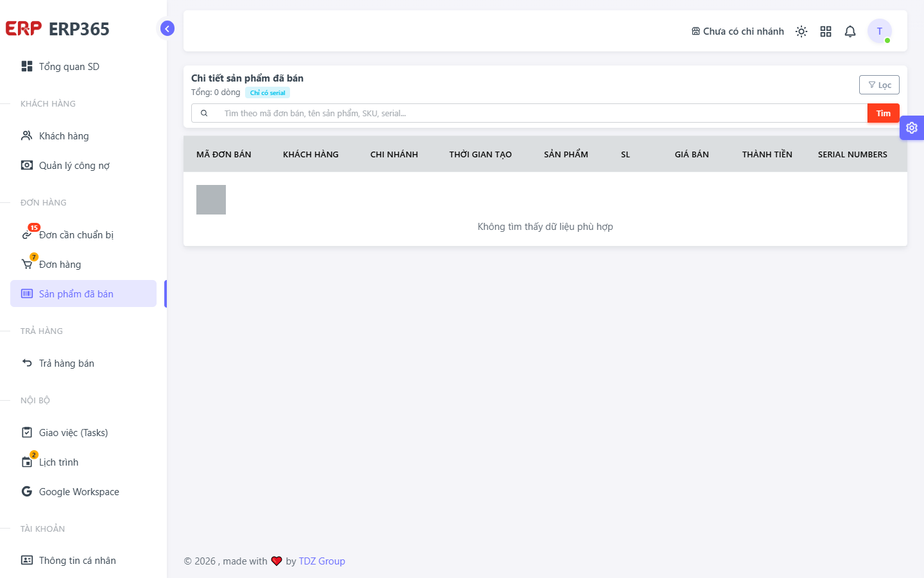This screenshot has height=578, width=924.
Task: Toggle light/dark theme sun icon
Action: click(x=801, y=31)
